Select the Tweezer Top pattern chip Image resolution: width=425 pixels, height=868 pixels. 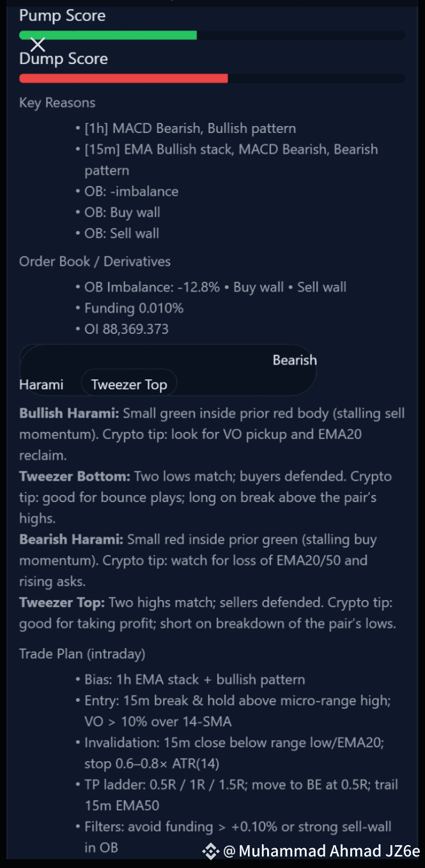(x=129, y=384)
